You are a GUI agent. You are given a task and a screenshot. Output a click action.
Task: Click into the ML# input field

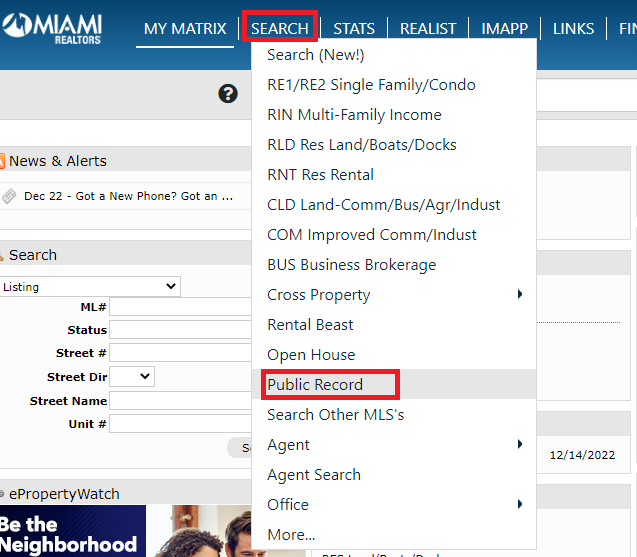(180, 307)
